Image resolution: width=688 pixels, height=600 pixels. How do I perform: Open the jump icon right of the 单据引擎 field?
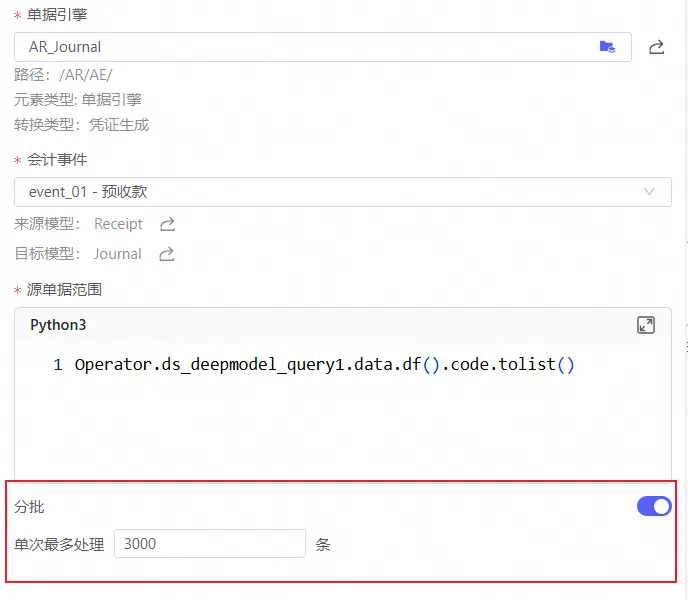657,47
